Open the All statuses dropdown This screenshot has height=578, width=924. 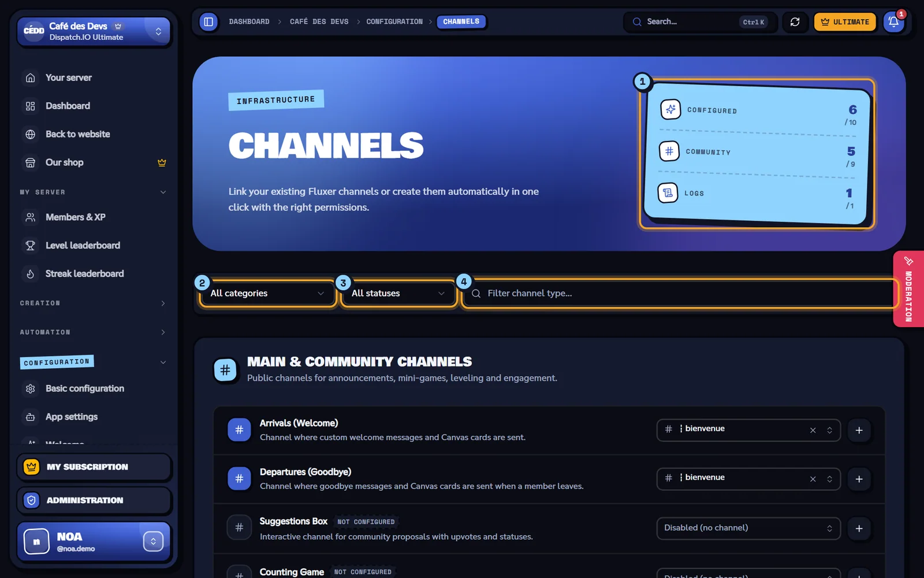[398, 294]
